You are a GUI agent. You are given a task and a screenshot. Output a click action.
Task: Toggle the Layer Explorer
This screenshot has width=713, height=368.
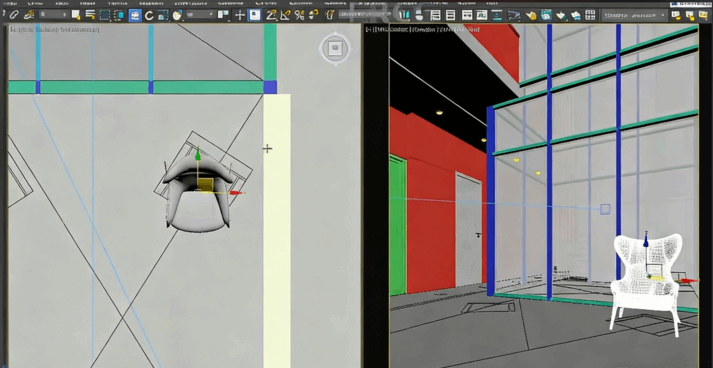(x=451, y=15)
